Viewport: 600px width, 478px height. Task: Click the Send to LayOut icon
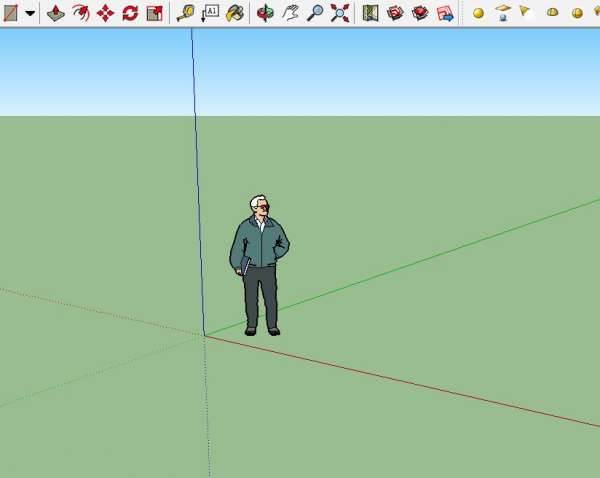point(445,13)
